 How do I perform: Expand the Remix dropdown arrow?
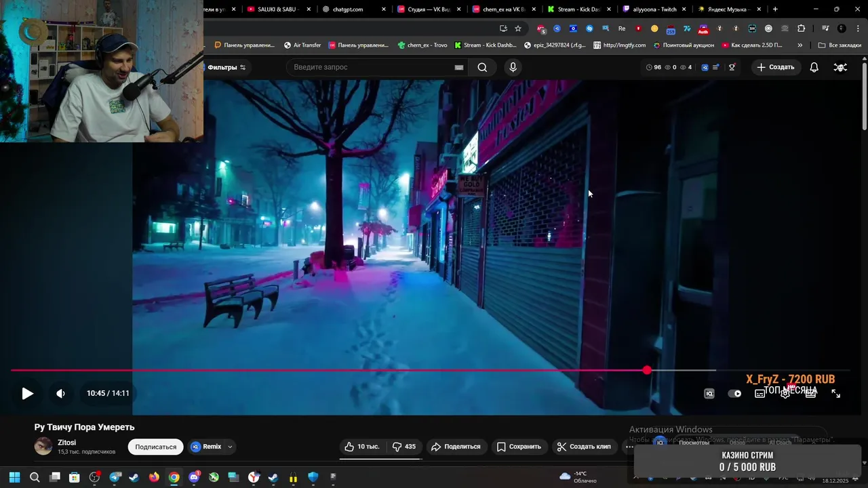230,447
